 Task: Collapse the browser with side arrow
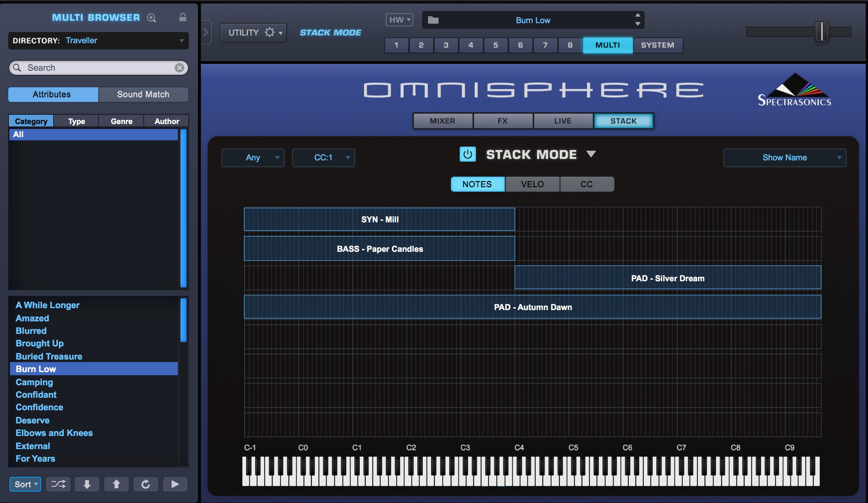click(x=206, y=32)
